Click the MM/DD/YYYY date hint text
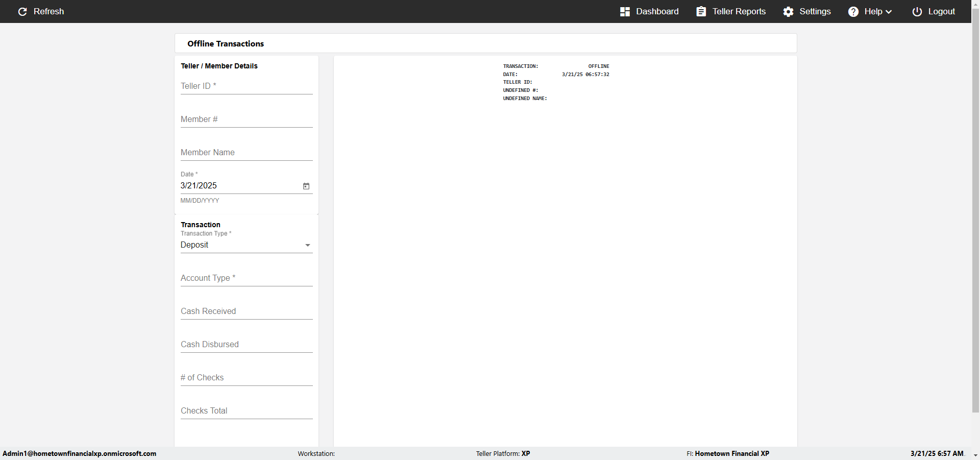Screen dimensions: 980x460 [x=200, y=201]
